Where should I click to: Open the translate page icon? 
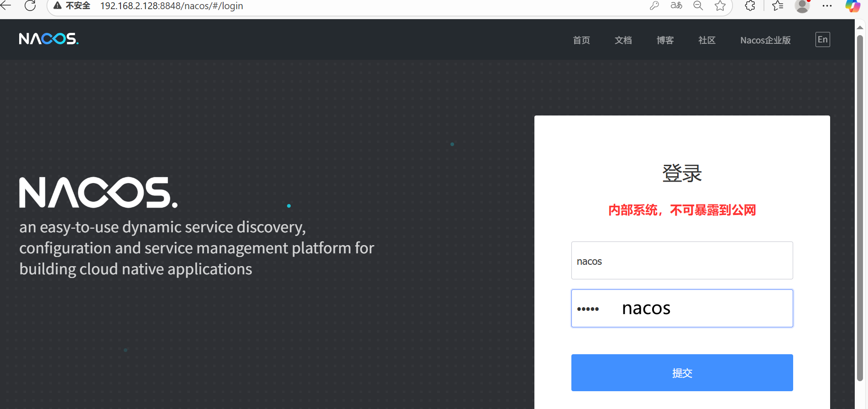click(x=676, y=6)
